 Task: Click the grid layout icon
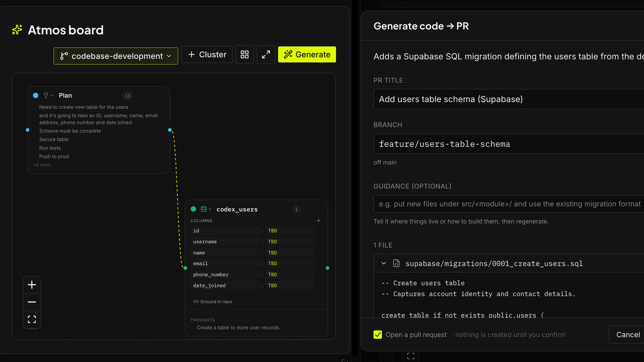[245, 55]
